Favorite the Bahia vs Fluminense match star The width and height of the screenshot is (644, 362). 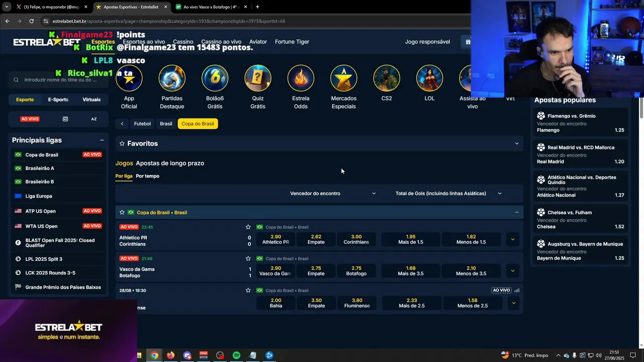tap(248, 290)
